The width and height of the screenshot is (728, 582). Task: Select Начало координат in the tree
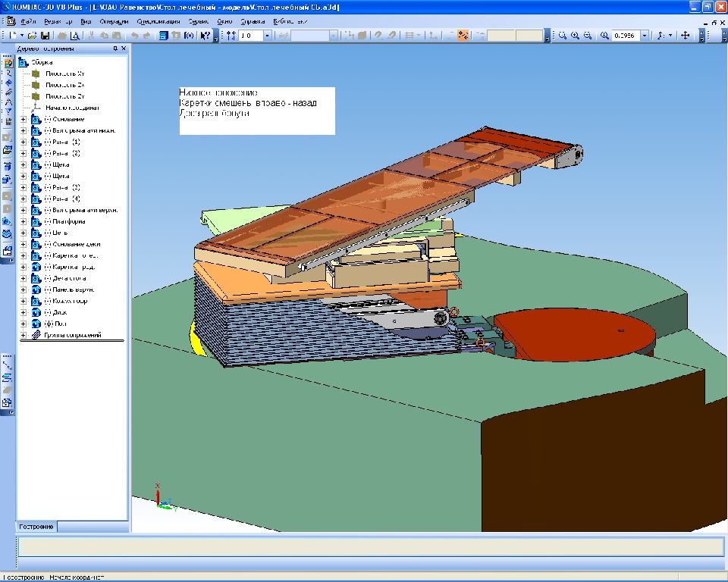coord(72,108)
